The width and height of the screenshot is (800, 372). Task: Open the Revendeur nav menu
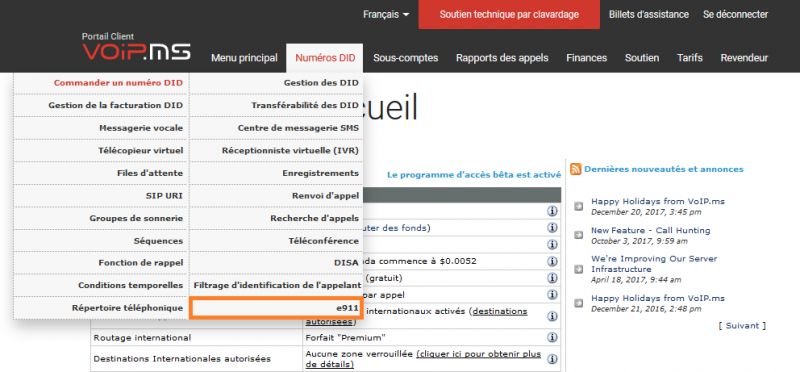click(x=744, y=58)
